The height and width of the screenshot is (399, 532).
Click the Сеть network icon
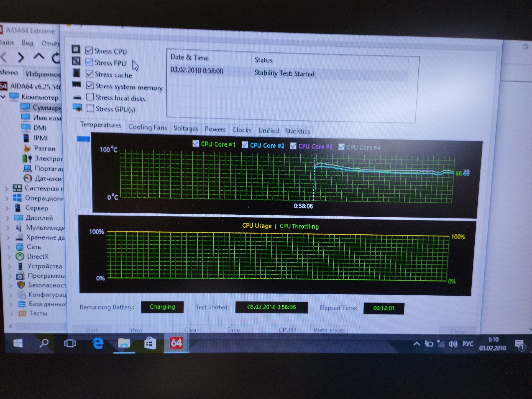20,247
